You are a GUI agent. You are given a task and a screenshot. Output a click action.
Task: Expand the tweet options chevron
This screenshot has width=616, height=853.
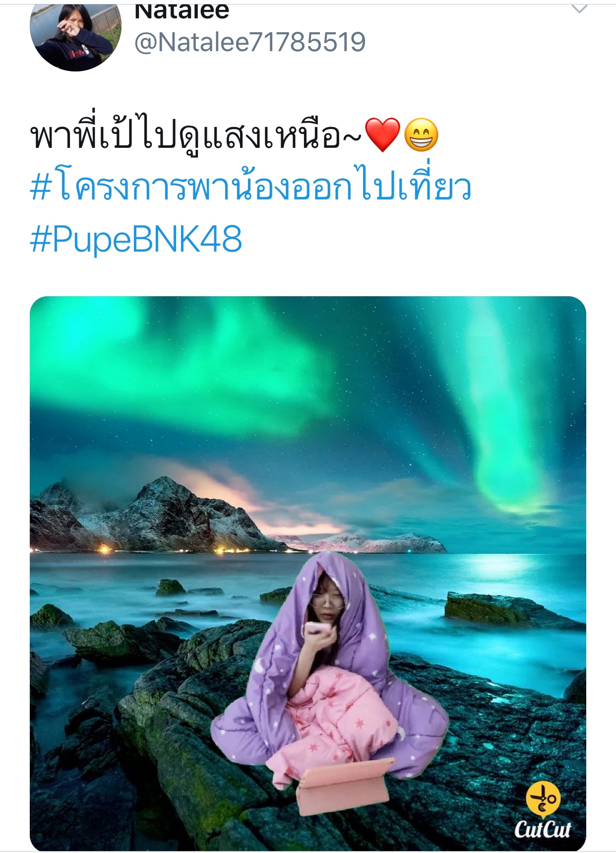(579, 8)
